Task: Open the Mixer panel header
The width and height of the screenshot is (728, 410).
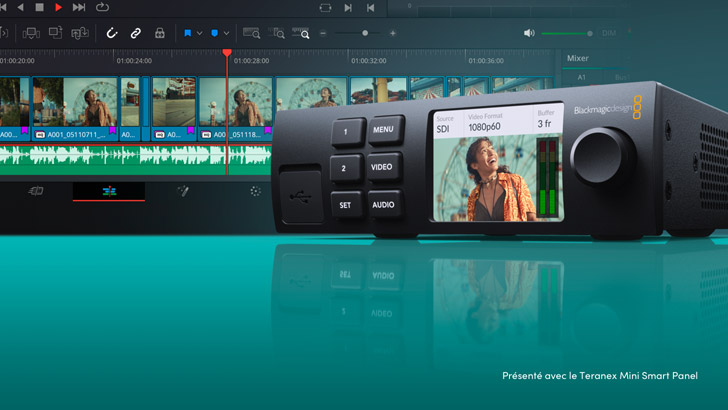Action: (578, 59)
